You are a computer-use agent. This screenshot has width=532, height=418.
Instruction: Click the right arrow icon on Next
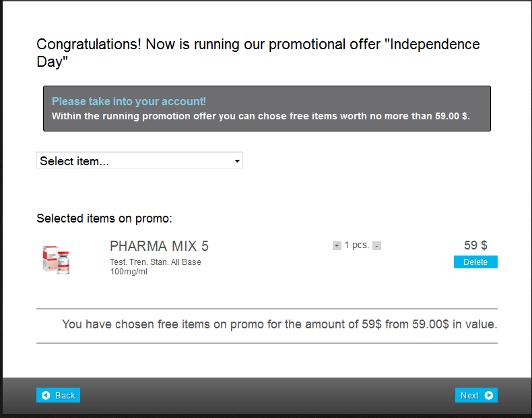click(489, 396)
